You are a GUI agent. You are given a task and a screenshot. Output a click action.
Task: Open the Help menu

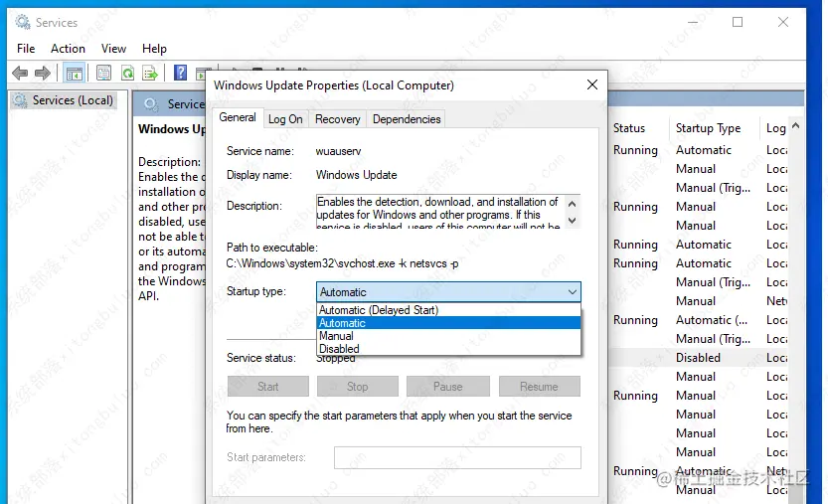[x=154, y=49]
